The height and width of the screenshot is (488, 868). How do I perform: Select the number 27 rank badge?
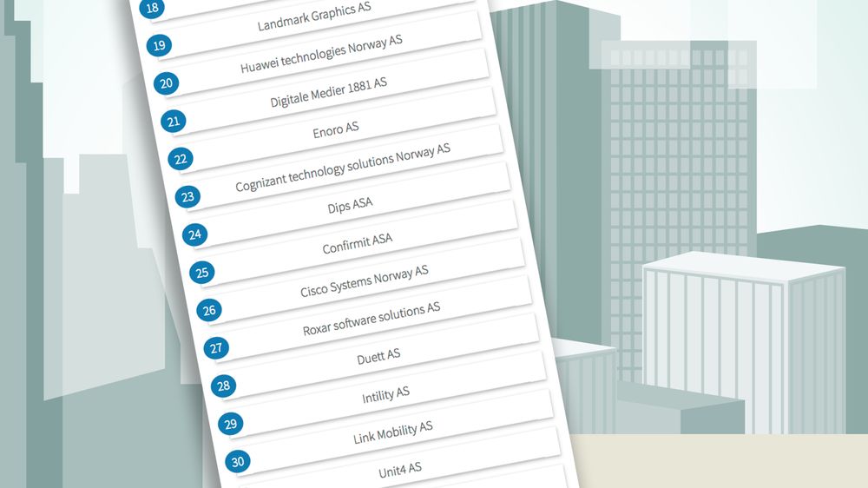coord(216,348)
